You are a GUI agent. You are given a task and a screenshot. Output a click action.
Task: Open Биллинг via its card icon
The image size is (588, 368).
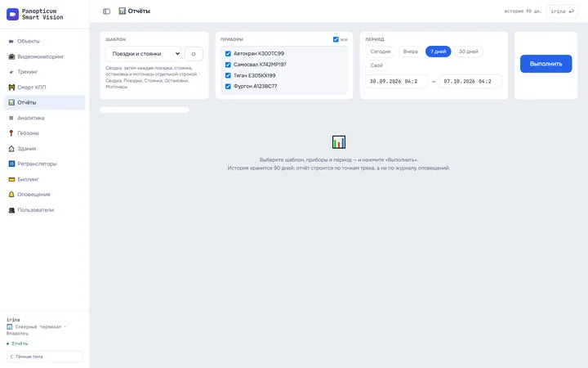click(11, 179)
